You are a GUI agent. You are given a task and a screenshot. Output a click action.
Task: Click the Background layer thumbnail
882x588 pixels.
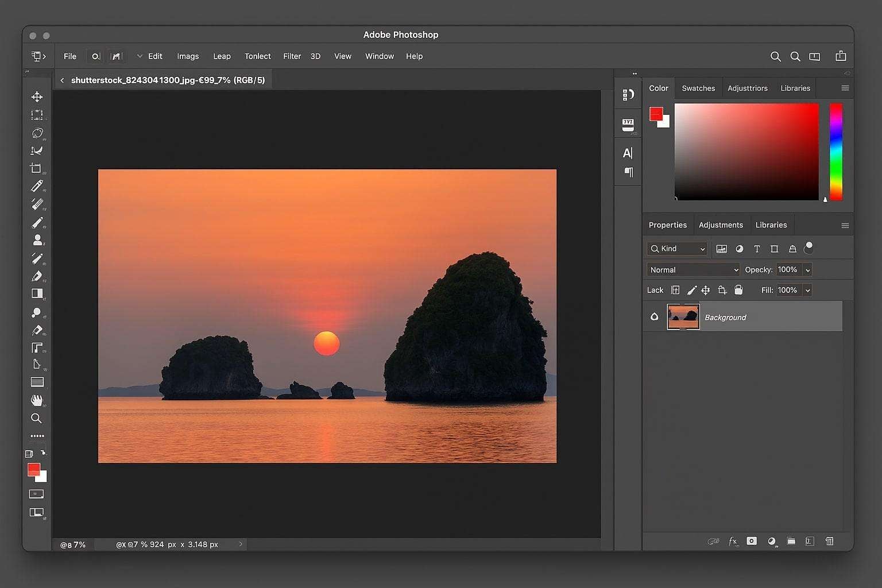(683, 316)
